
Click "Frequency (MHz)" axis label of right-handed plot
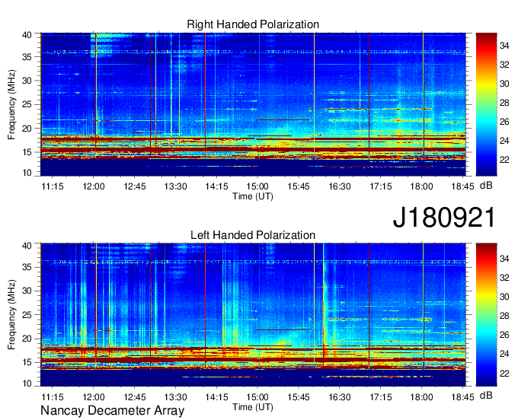coord(11,104)
